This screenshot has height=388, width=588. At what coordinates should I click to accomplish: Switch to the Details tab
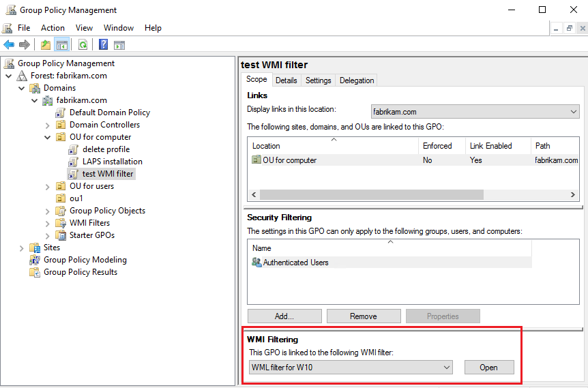point(286,80)
